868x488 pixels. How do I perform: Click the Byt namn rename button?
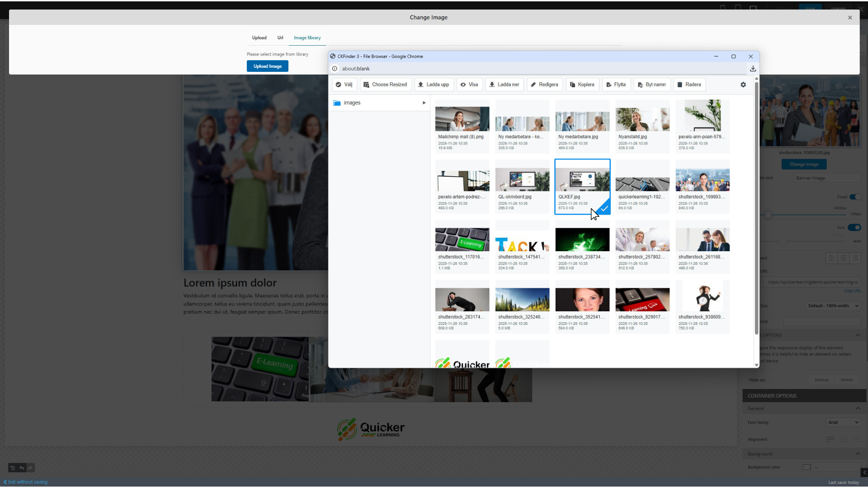click(x=651, y=84)
